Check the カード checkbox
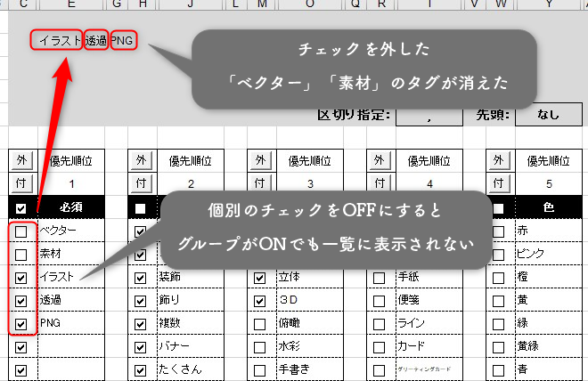 tap(379, 347)
